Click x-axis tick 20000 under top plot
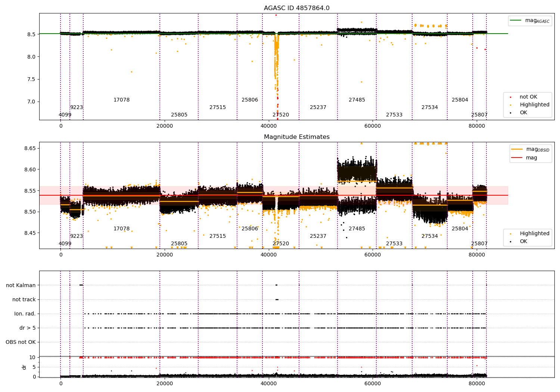 tap(165, 126)
